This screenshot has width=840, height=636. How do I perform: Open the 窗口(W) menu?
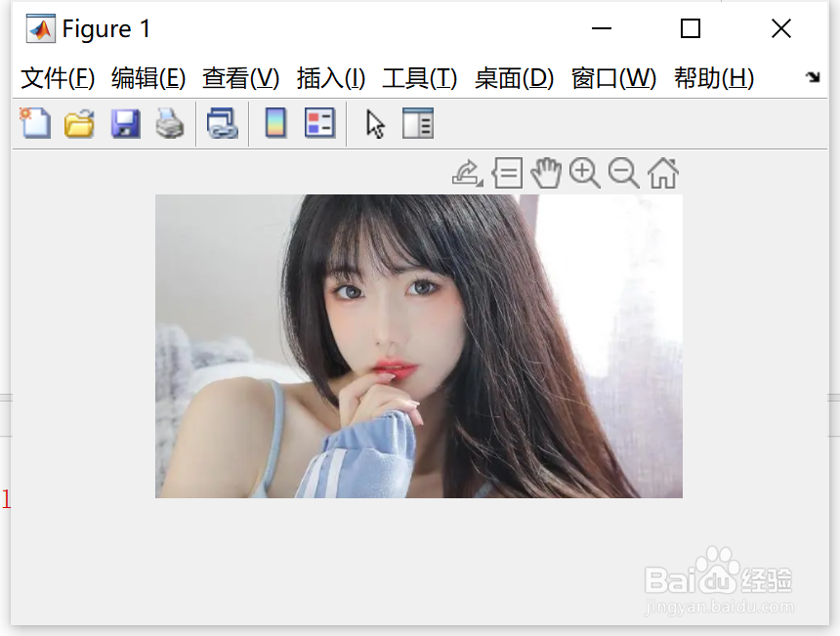[x=613, y=78]
